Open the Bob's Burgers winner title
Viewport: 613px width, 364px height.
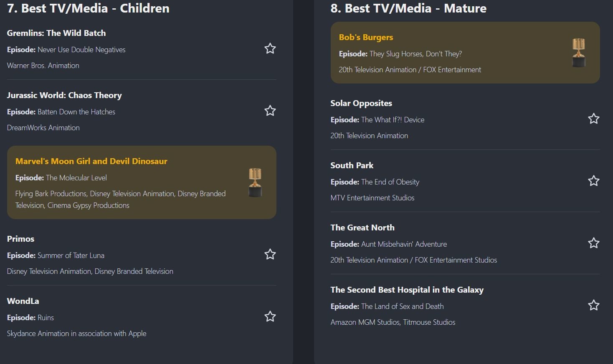tap(366, 37)
